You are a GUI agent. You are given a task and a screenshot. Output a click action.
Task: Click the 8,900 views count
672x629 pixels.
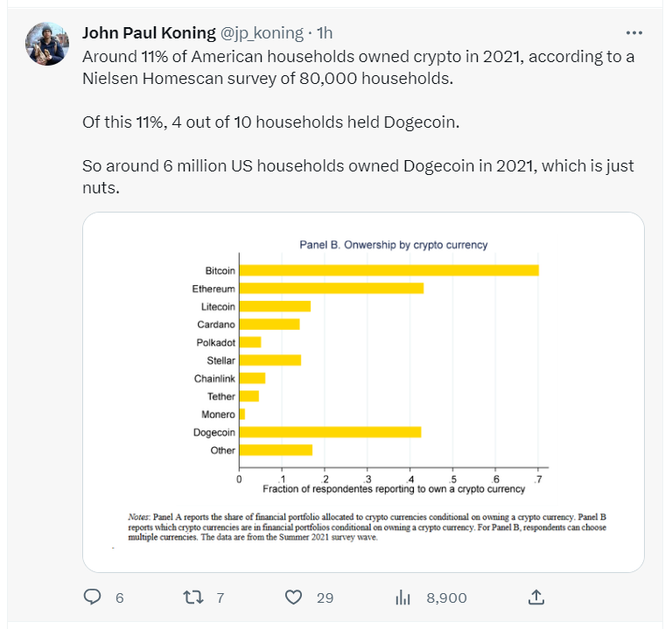click(446, 598)
